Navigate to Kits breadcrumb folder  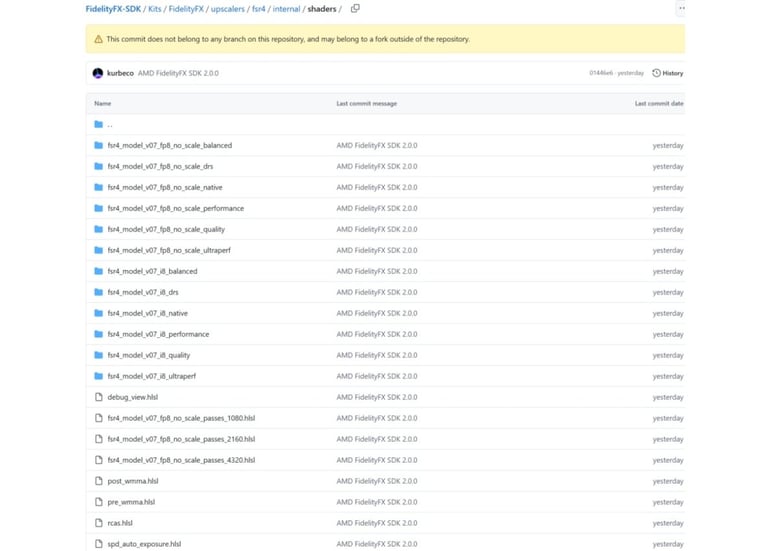155,9
